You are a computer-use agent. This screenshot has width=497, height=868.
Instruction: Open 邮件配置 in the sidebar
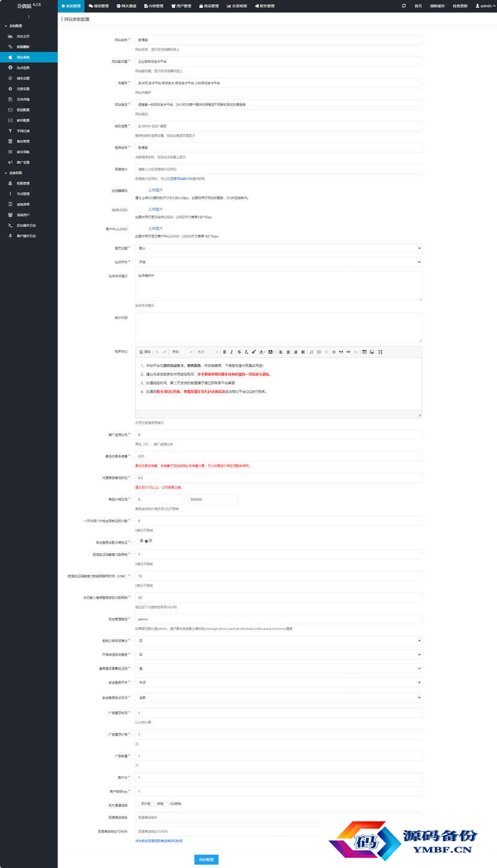[29, 120]
